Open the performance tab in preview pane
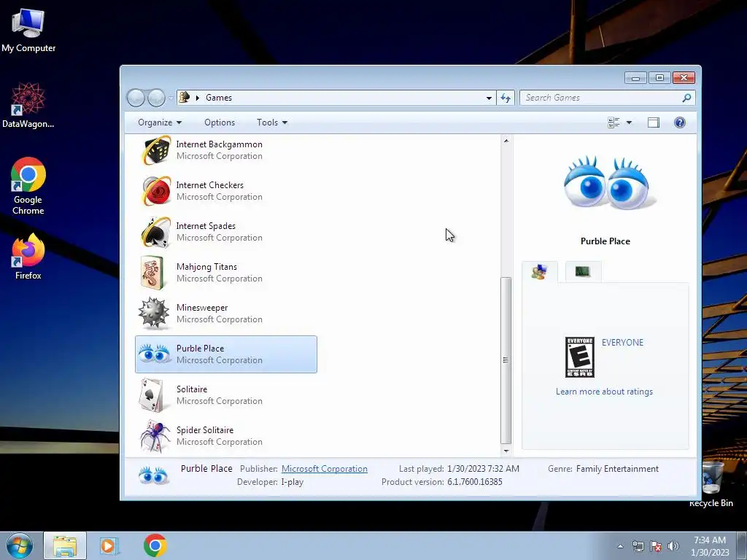Screen dimensions: 747x560 [x=583, y=272]
